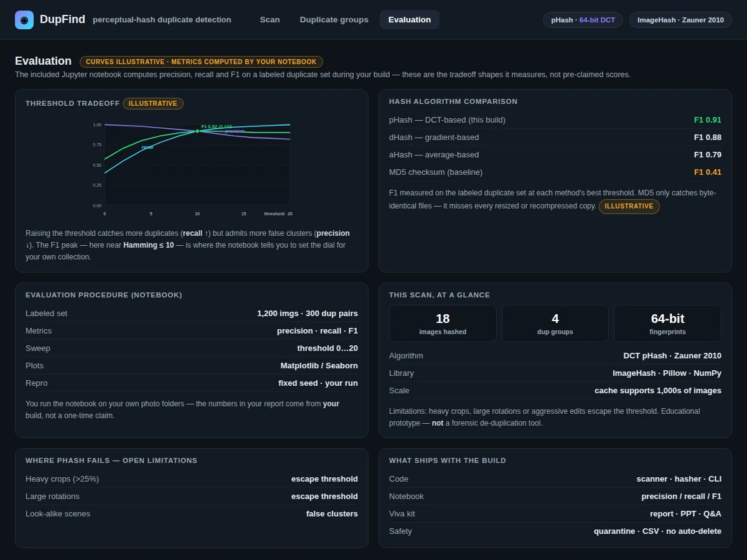Click the Heavy crops limitation row
747x560 pixels.
[x=192, y=479]
